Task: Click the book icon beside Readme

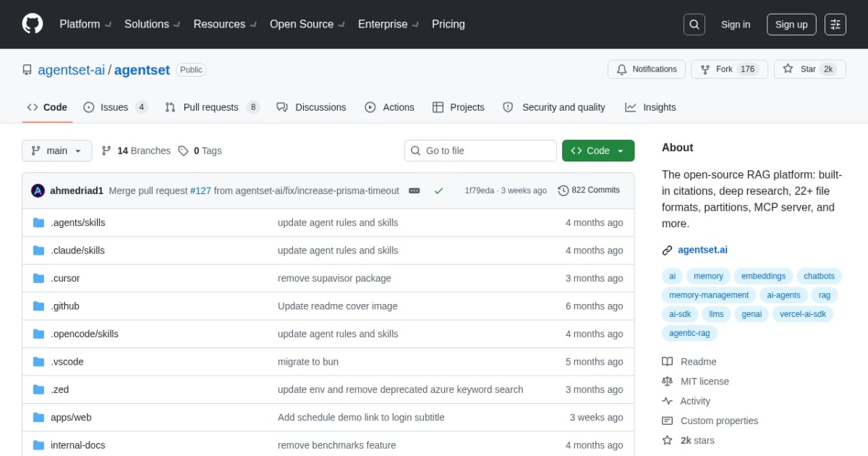Action: (x=667, y=362)
